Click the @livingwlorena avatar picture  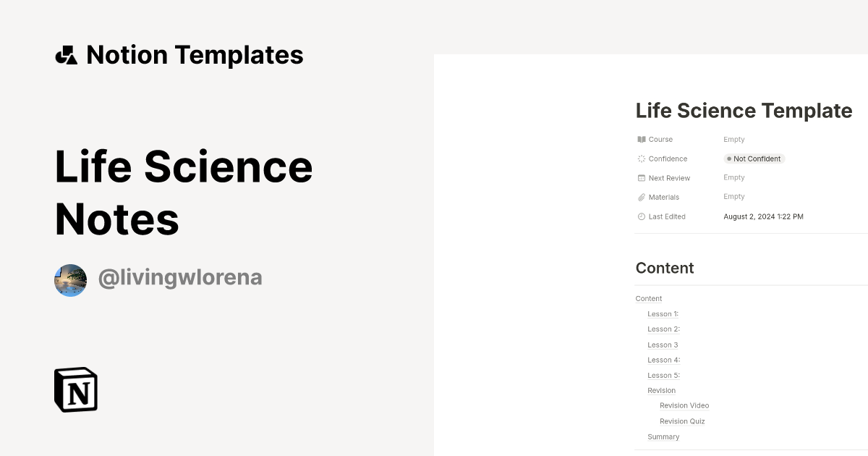pos(70,279)
